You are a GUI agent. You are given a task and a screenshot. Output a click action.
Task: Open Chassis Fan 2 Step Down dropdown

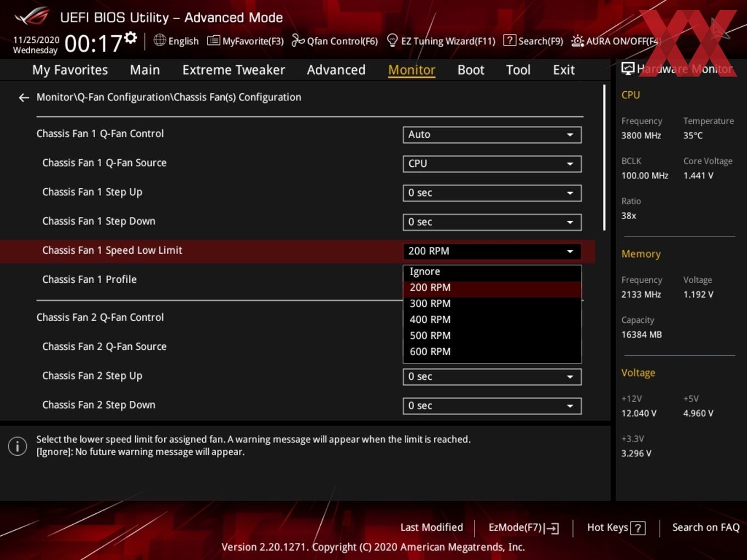(492, 406)
